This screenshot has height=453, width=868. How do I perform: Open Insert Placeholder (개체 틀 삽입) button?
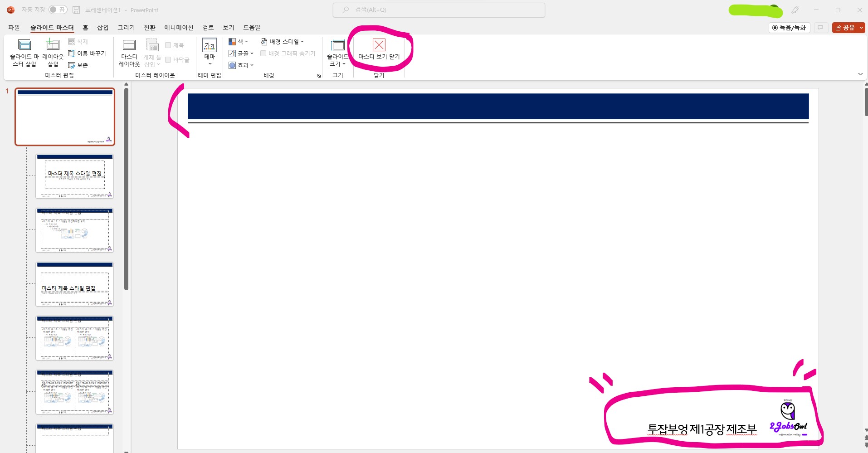point(152,53)
